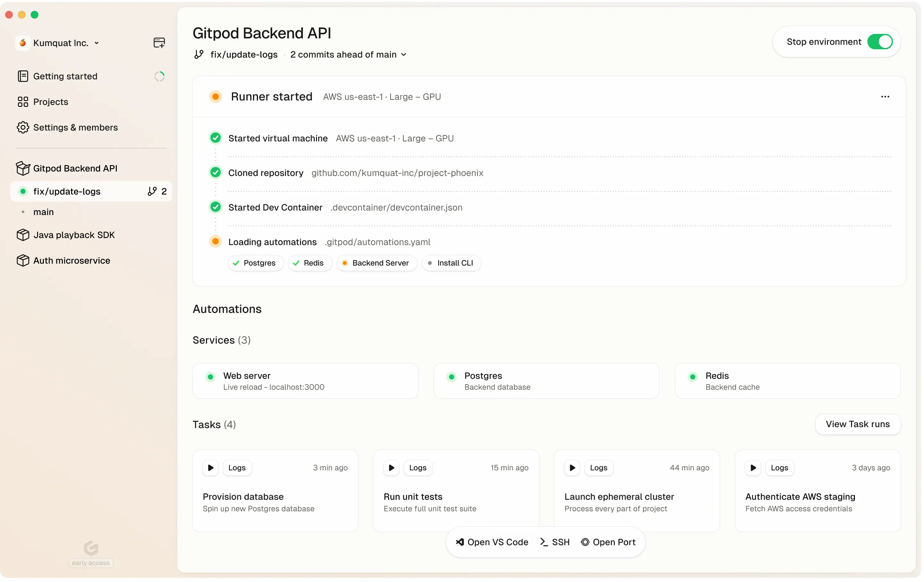This screenshot has width=924, height=582.
Task: Run the Provision database task
Action: click(x=210, y=468)
